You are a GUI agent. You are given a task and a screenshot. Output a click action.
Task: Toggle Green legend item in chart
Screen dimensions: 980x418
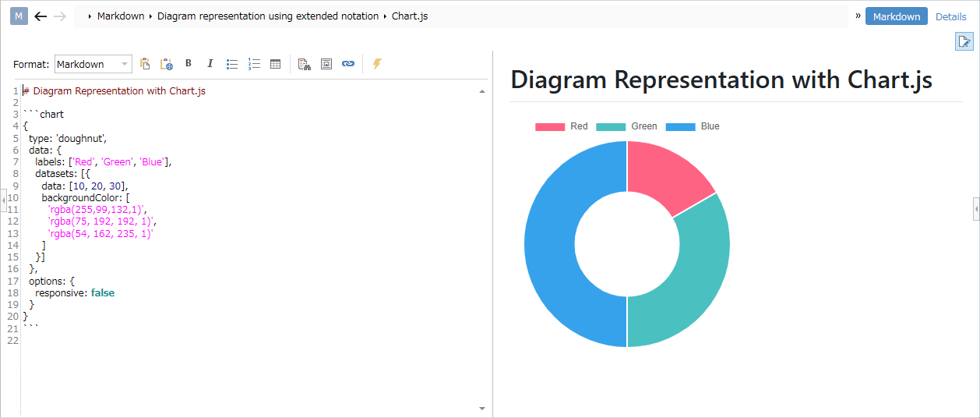627,126
